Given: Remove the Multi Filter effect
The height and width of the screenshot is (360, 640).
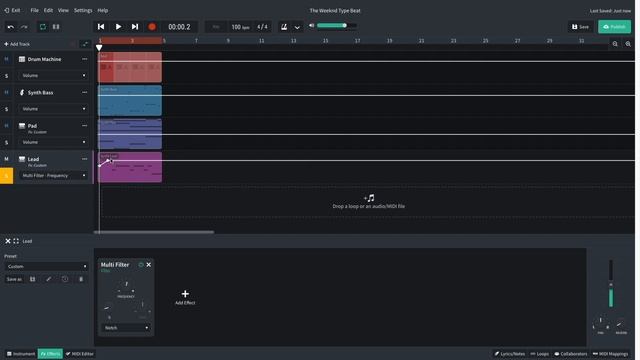Looking at the screenshot, I should coord(149,265).
